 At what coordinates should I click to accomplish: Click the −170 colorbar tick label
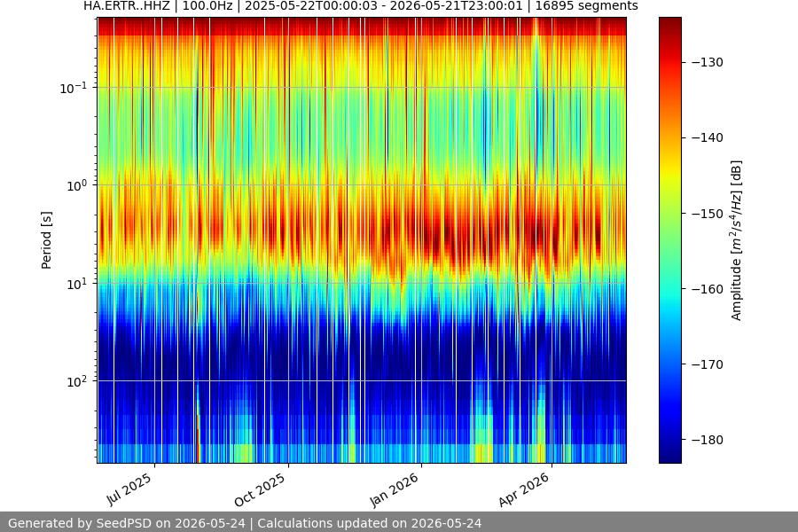pos(708,364)
